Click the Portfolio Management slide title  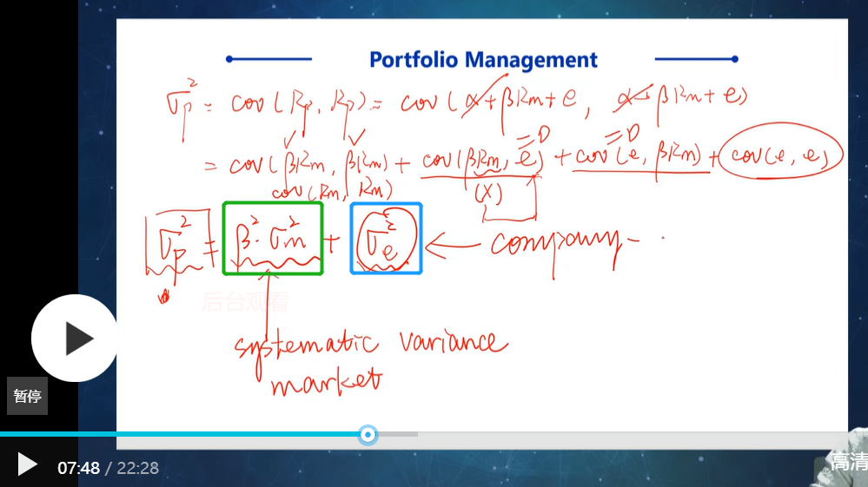tap(483, 60)
